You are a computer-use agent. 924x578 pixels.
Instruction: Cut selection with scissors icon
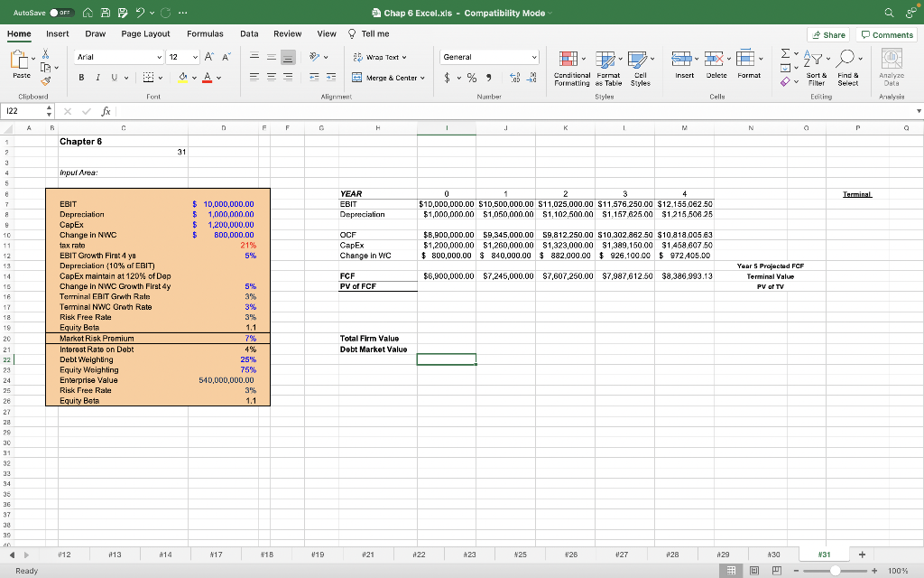pyautogui.click(x=45, y=54)
